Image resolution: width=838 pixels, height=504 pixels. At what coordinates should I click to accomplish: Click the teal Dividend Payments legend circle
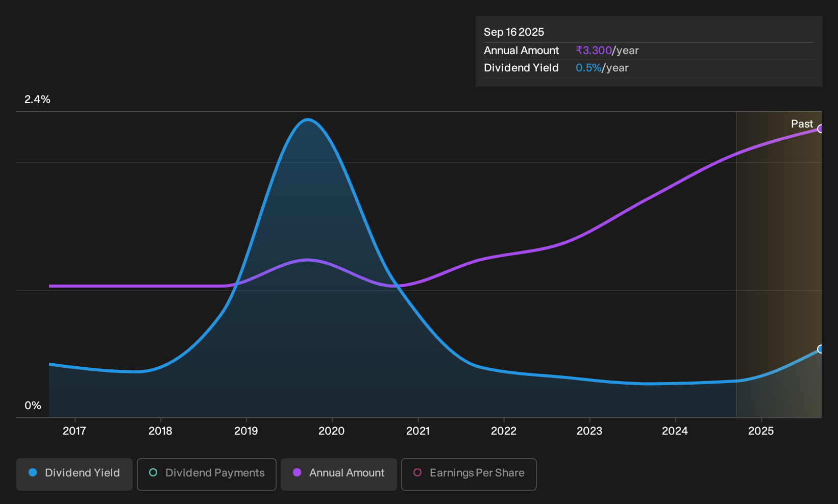point(153,472)
